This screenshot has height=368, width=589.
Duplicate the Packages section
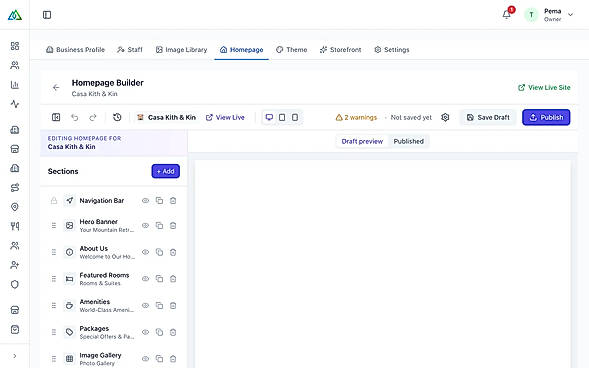[160, 332]
